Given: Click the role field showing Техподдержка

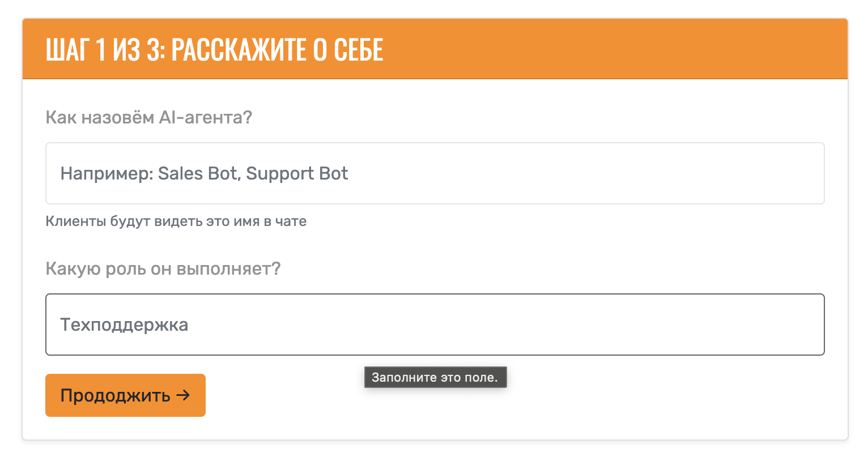Looking at the screenshot, I should pyautogui.click(x=435, y=325).
